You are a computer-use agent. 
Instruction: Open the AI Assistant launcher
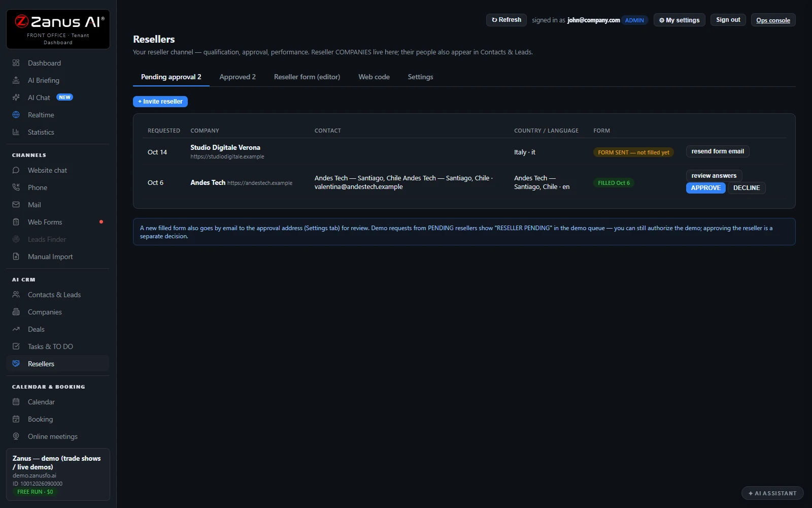coord(772,493)
